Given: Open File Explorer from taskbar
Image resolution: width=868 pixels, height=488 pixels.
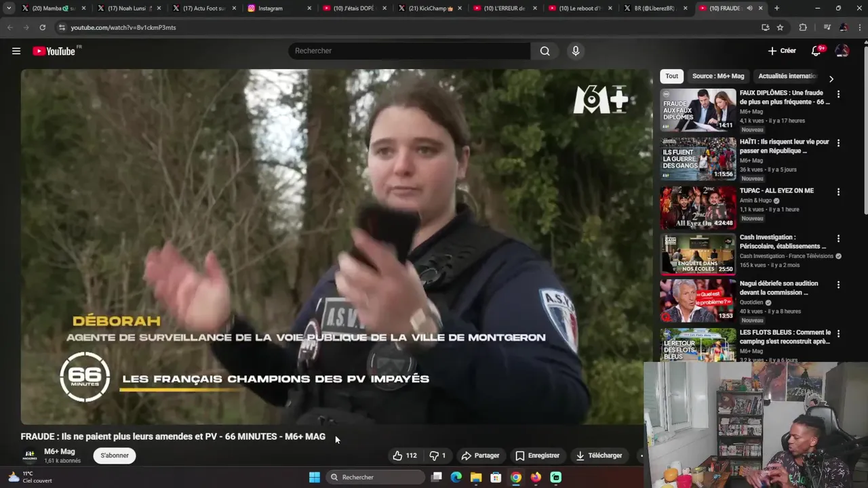Looking at the screenshot, I should [476, 477].
